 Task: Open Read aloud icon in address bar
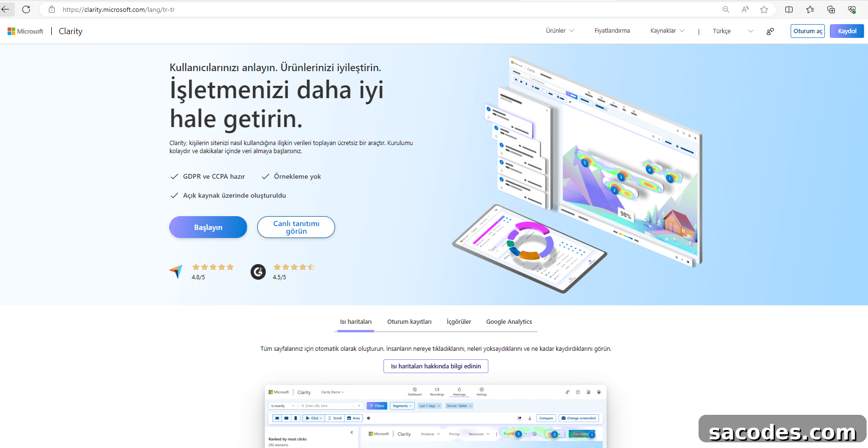[745, 9]
